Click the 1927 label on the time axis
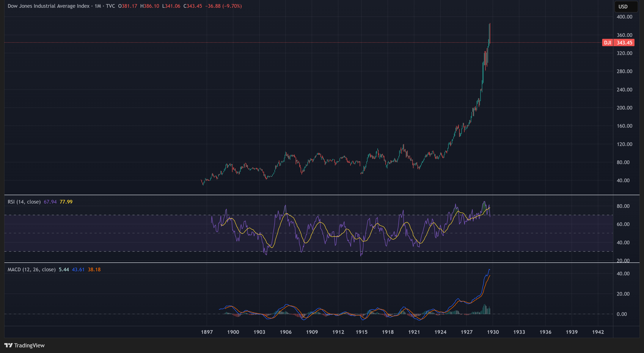The width and height of the screenshot is (644, 353). coord(467,332)
